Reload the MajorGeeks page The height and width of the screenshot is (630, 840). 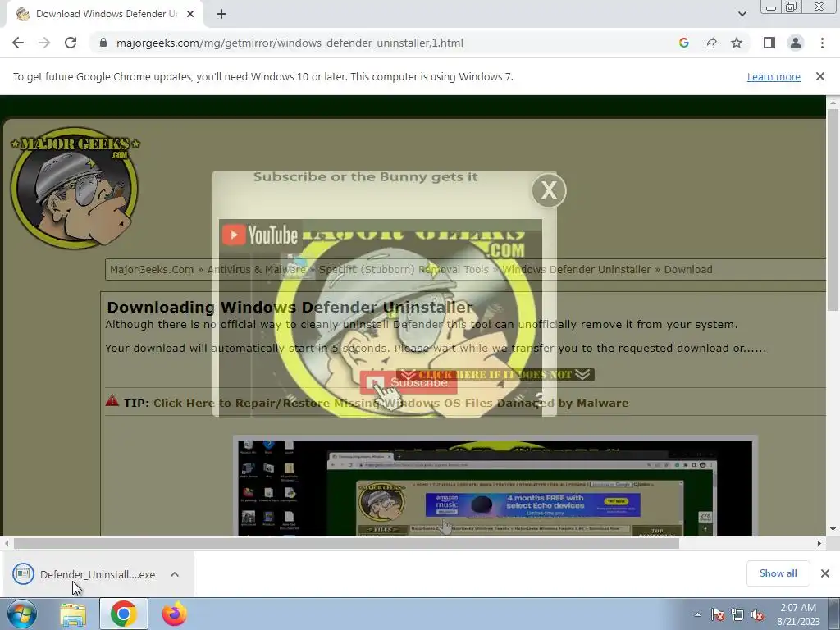point(71,43)
